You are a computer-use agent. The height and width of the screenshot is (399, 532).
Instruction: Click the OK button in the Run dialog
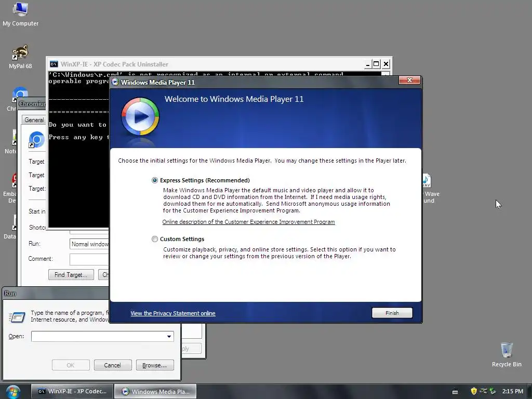[71, 365]
